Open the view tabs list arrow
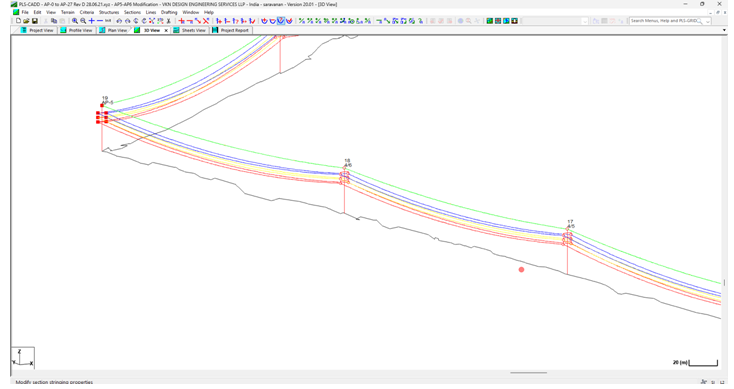This screenshot has width=734, height=389. tap(725, 30)
